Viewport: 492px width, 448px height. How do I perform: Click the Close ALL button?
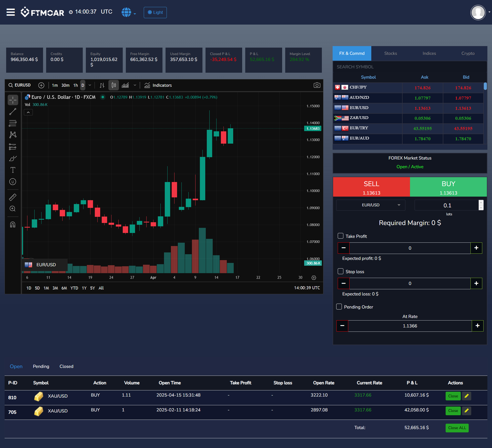click(457, 428)
